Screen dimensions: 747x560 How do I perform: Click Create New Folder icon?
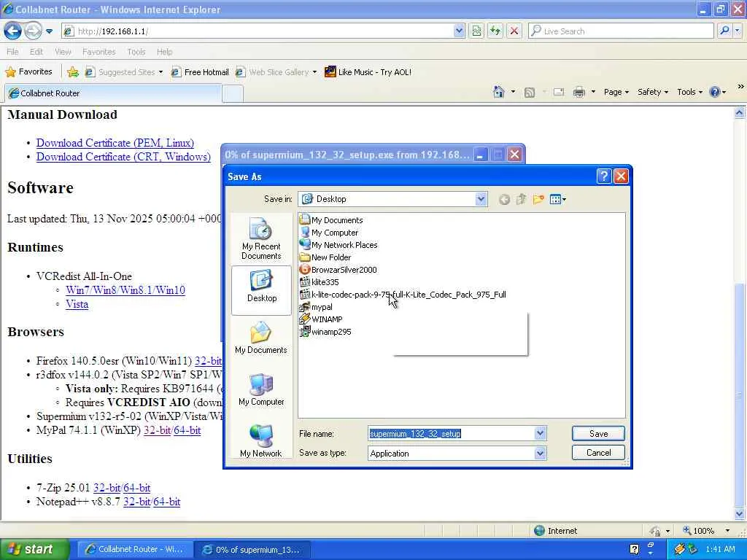538,200
